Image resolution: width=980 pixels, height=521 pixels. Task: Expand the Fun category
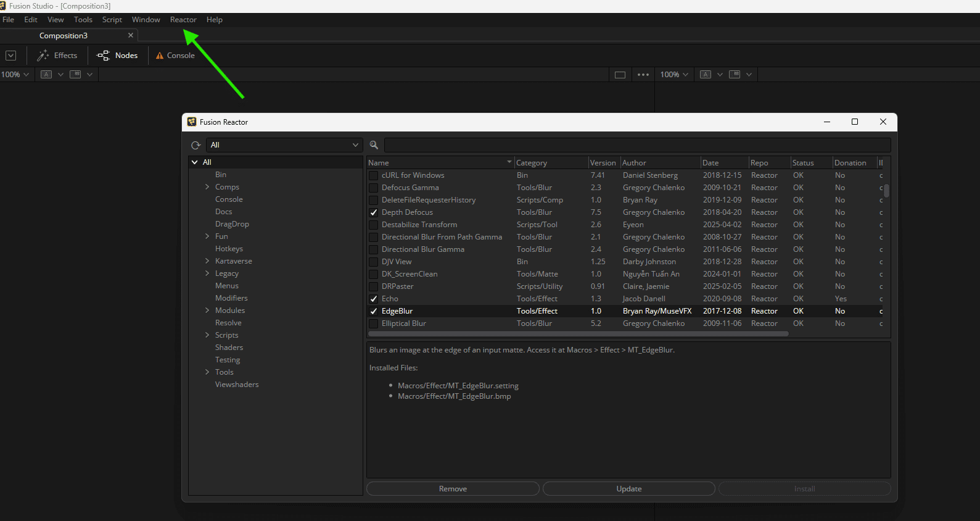(x=207, y=236)
